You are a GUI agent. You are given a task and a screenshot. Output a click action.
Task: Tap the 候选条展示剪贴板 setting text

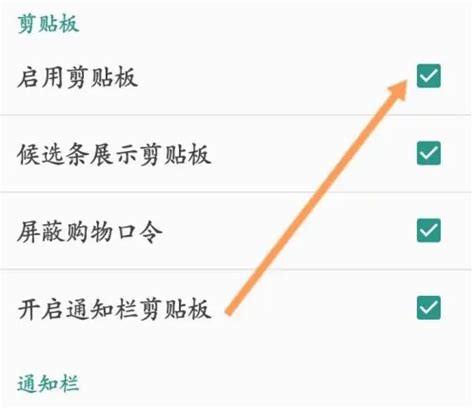(x=114, y=154)
